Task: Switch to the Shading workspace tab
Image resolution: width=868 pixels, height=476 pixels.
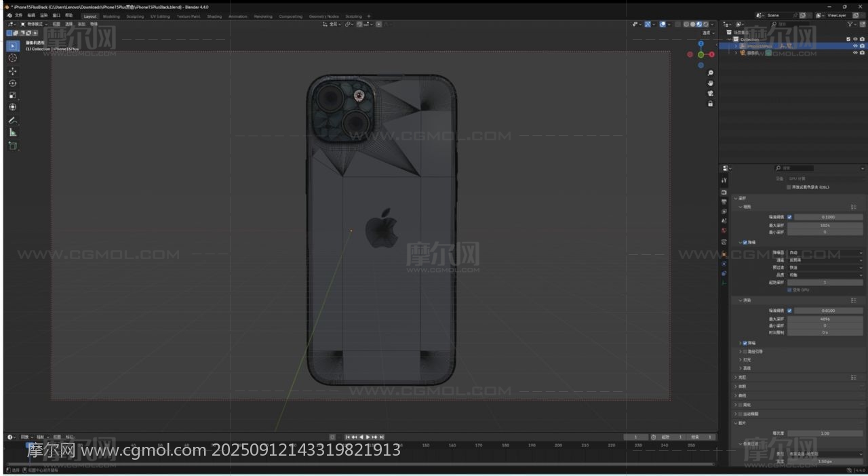Action: point(214,16)
